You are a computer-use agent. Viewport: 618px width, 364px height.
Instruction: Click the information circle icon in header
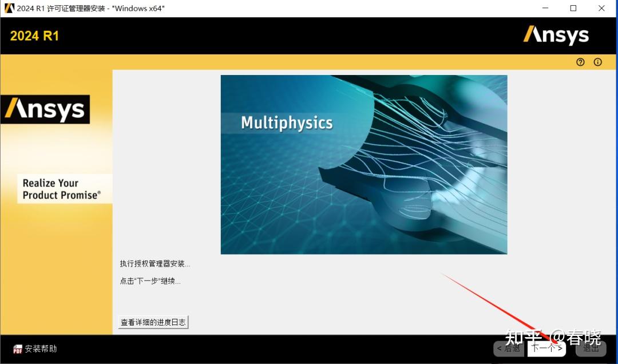(597, 62)
